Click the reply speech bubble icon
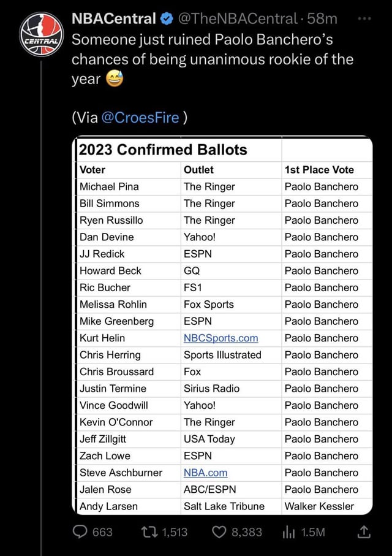The image size is (392, 556). pyautogui.click(x=80, y=532)
